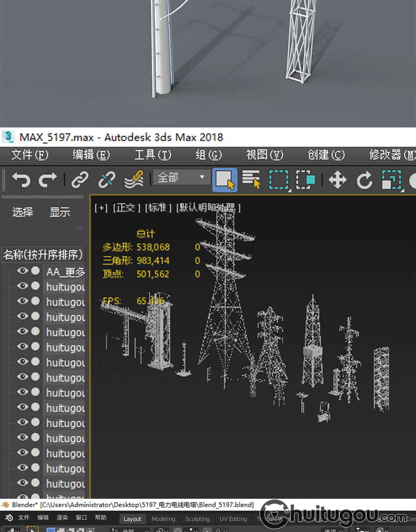
Task: Click the Redo arrow in the toolbar
Action: (48, 180)
